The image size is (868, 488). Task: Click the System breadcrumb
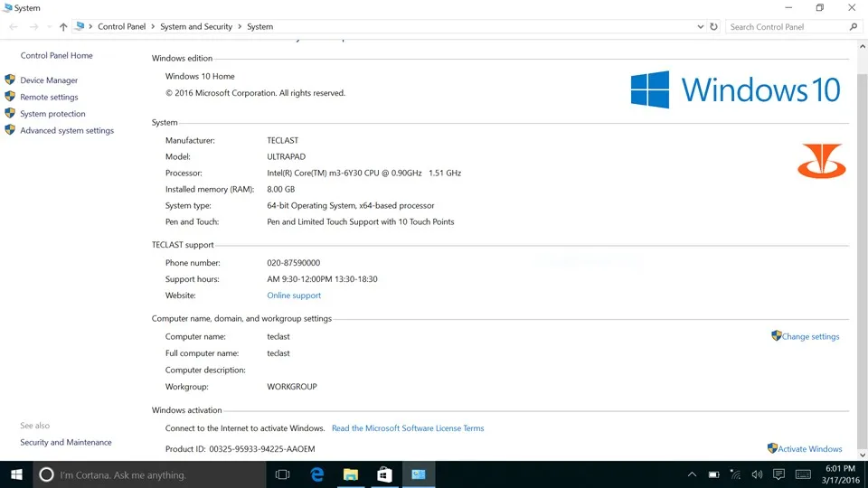click(259, 26)
